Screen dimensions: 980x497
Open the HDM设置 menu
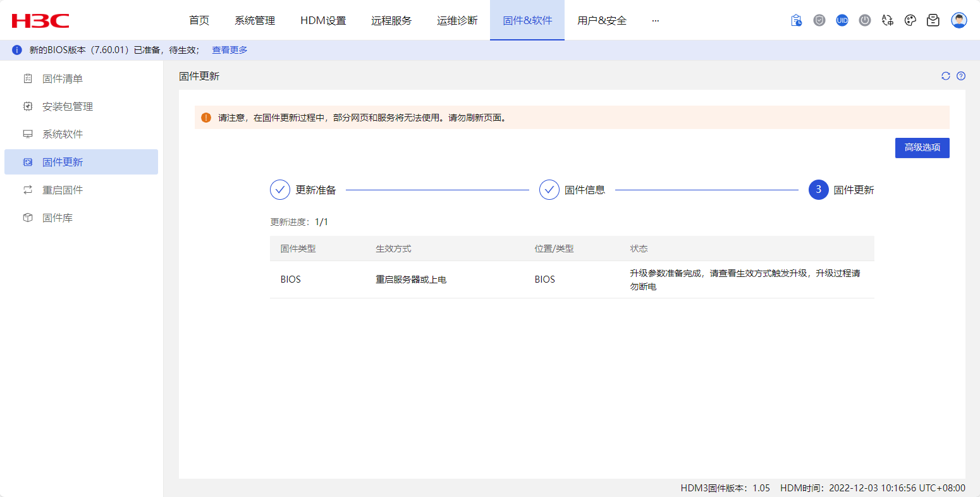(323, 20)
